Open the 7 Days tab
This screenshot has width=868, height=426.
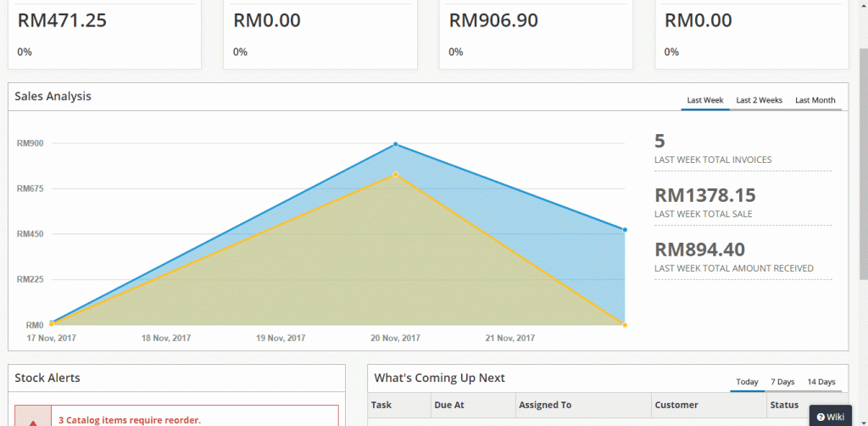click(782, 382)
